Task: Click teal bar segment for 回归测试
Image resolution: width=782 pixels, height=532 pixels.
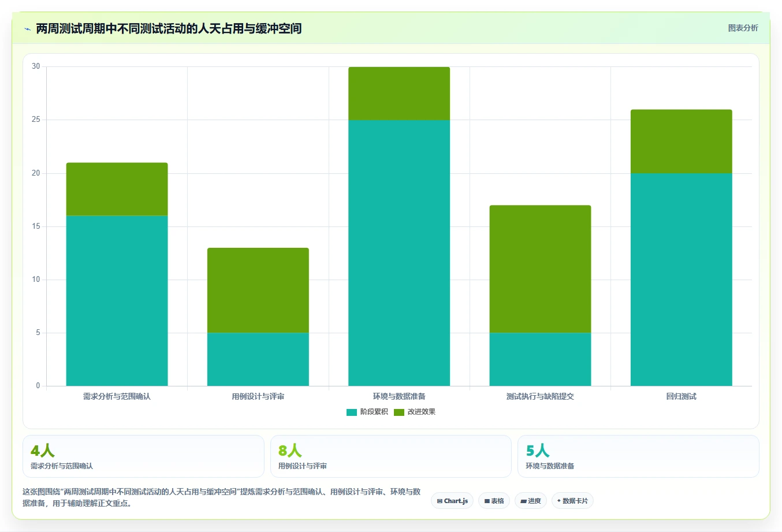Action: pos(682,280)
